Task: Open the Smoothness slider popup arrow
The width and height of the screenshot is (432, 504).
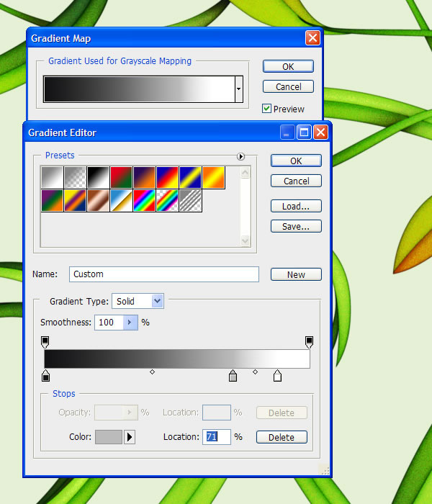Action: (130, 323)
